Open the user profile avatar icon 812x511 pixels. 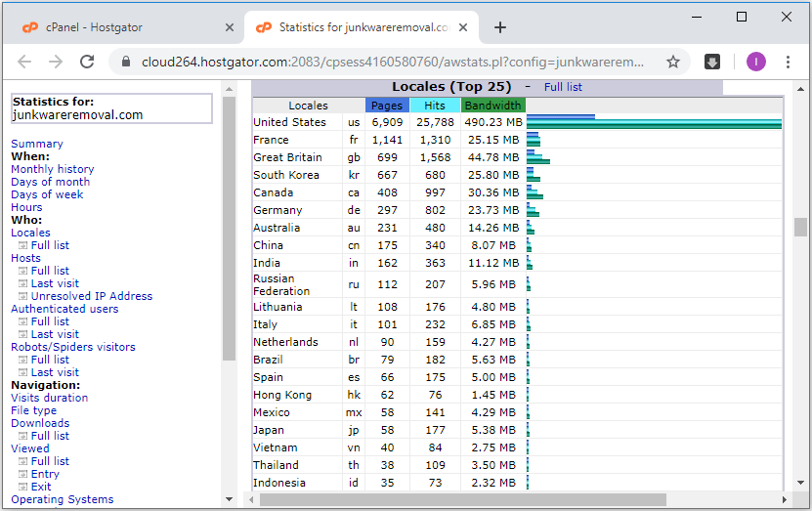[x=756, y=62]
